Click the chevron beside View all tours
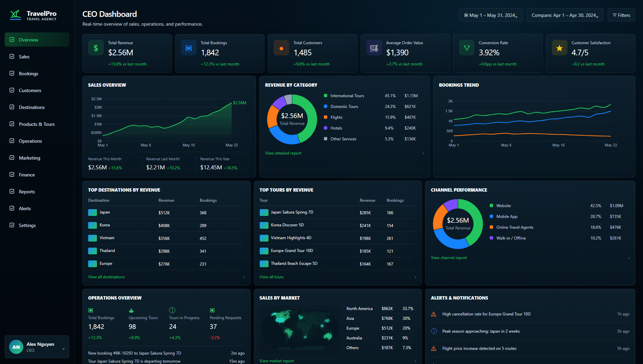This screenshot has height=364, width=643. 415,277
